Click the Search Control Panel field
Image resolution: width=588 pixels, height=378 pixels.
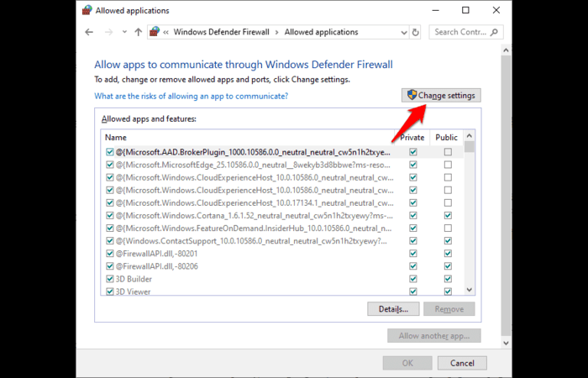pos(466,32)
